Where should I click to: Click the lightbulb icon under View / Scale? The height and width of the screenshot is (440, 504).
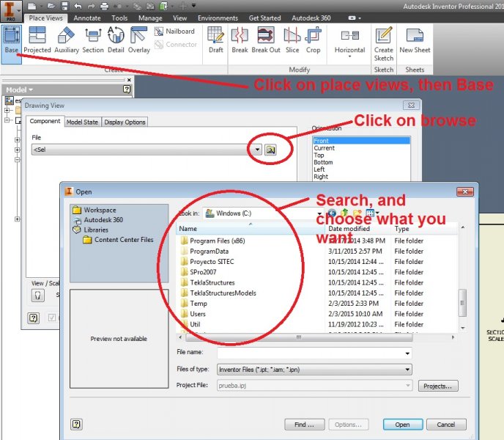pos(37,295)
